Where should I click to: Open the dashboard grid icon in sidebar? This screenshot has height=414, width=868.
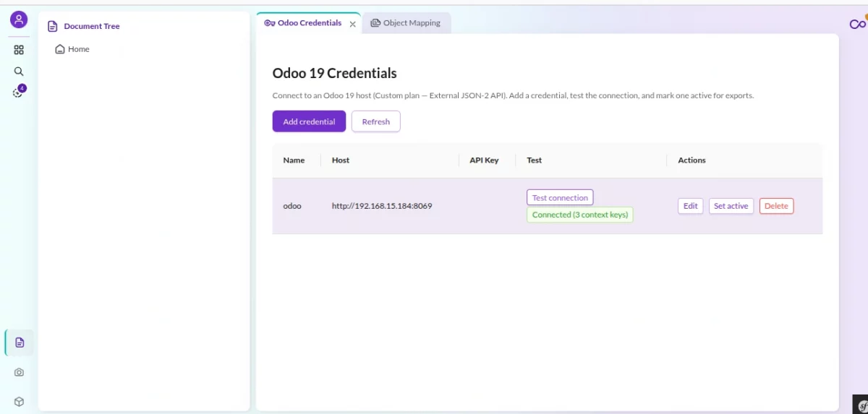19,50
